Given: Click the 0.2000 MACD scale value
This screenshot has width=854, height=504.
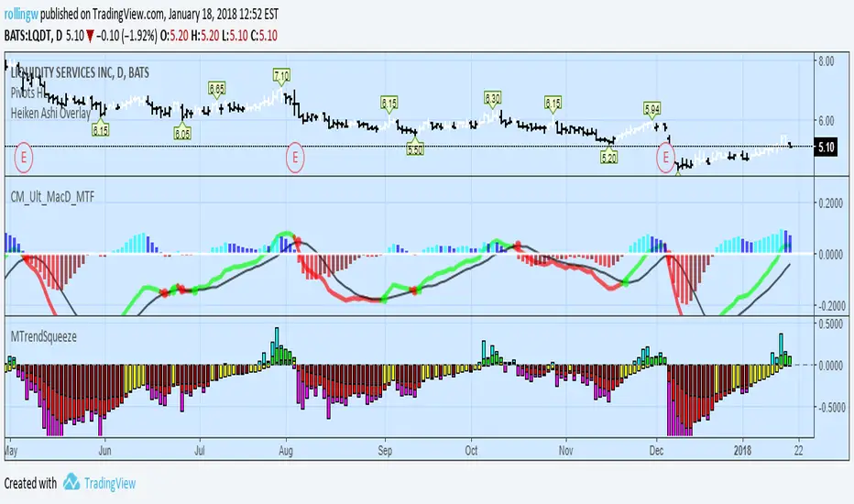Looking at the screenshot, I should point(830,203).
